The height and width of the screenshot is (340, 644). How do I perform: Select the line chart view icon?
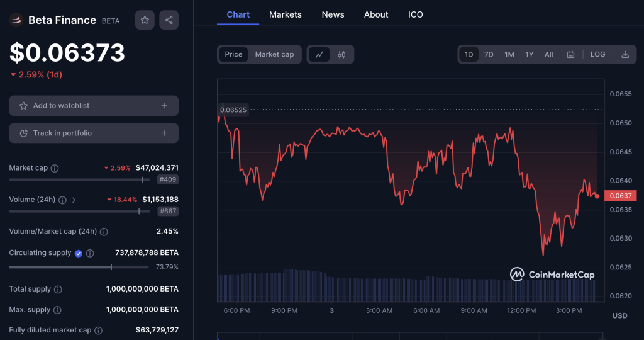(319, 54)
